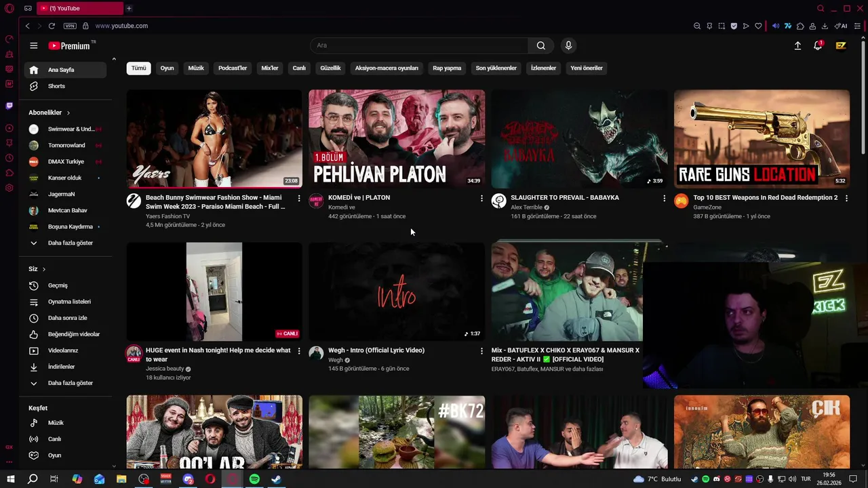The width and height of the screenshot is (868, 488).
Task: Click the search magnifier button
Action: [x=540, y=45]
